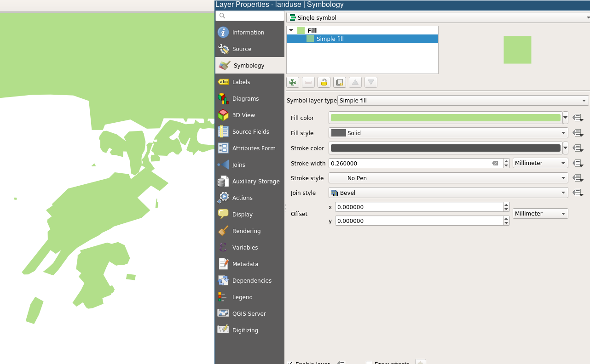The height and width of the screenshot is (364, 590).
Task: Collapse the Fill symbol tree node
Action: click(291, 30)
